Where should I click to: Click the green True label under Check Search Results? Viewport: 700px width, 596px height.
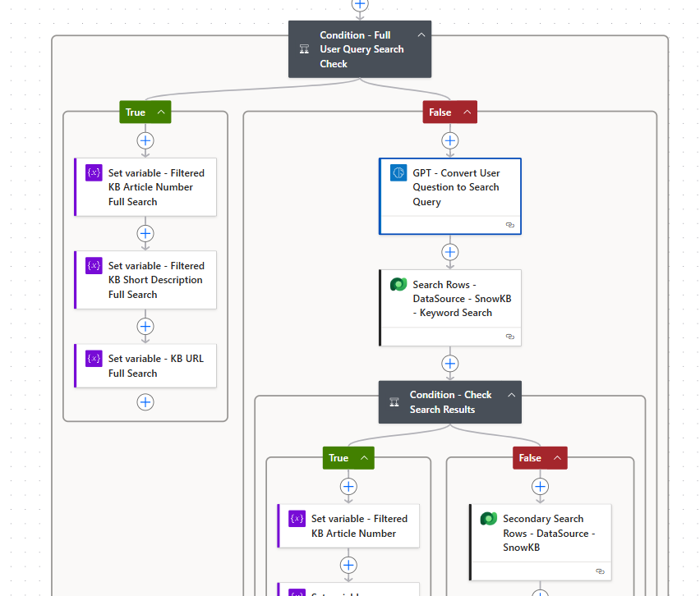click(338, 458)
